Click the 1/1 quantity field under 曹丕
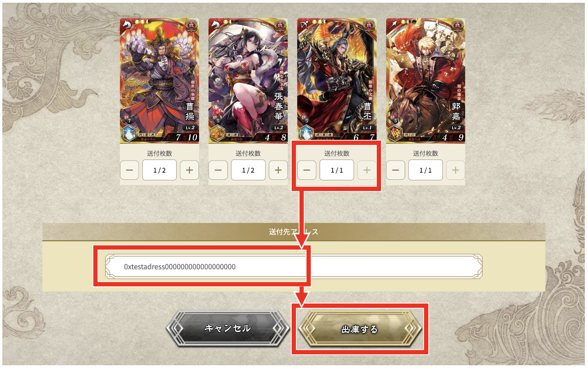 pyautogui.click(x=337, y=170)
